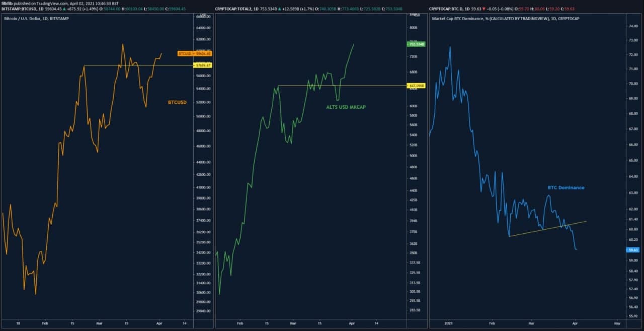Click the orange BTCUSD price tag 59604.45
The width and height of the screenshot is (644, 331).
click(195, 53)
